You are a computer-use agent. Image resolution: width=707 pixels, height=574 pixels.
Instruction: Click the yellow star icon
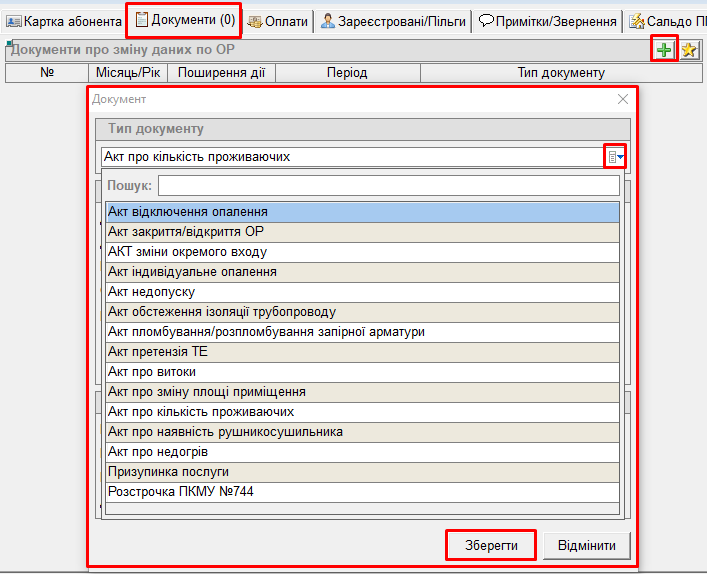pos(689,49)
